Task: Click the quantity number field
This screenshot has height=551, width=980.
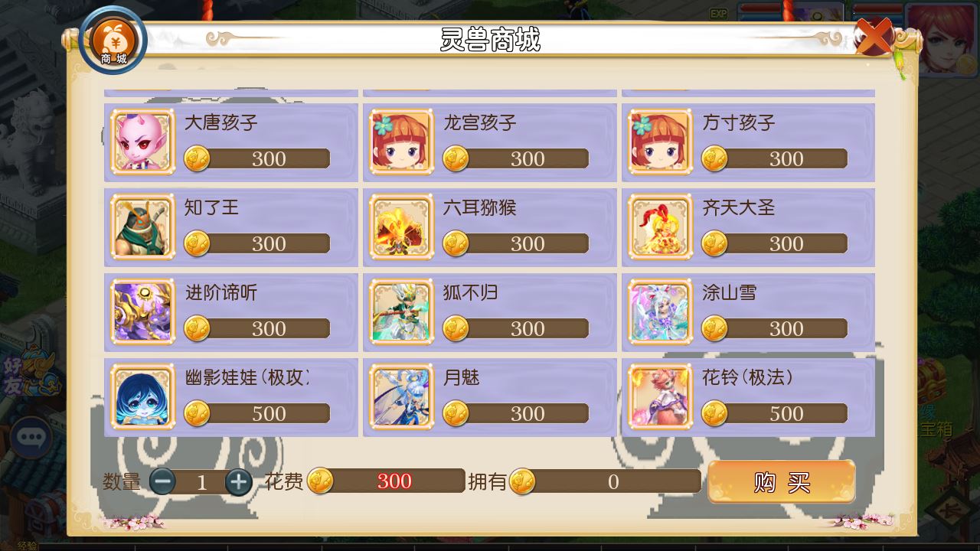Action: pyautogui.click(x=201, y=482)
